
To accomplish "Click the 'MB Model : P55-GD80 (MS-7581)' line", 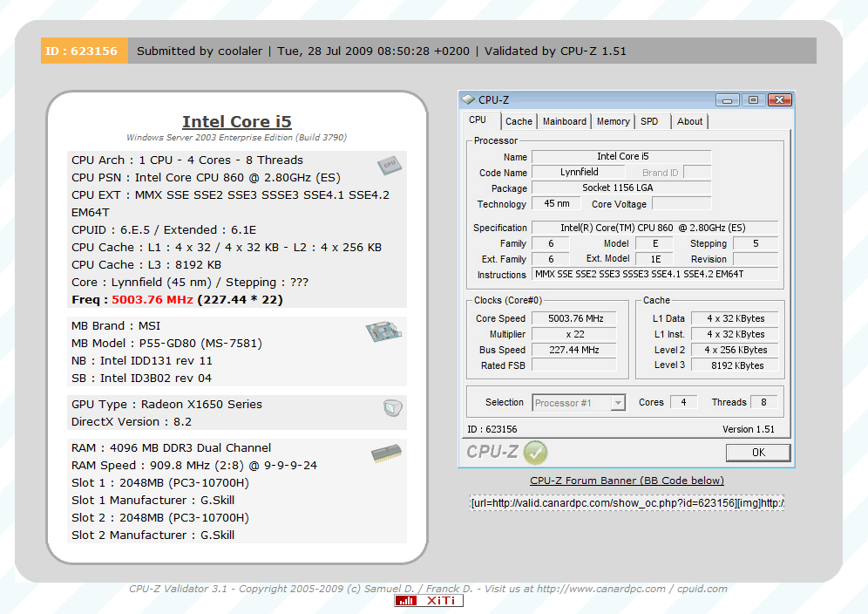I will [166, 344].
